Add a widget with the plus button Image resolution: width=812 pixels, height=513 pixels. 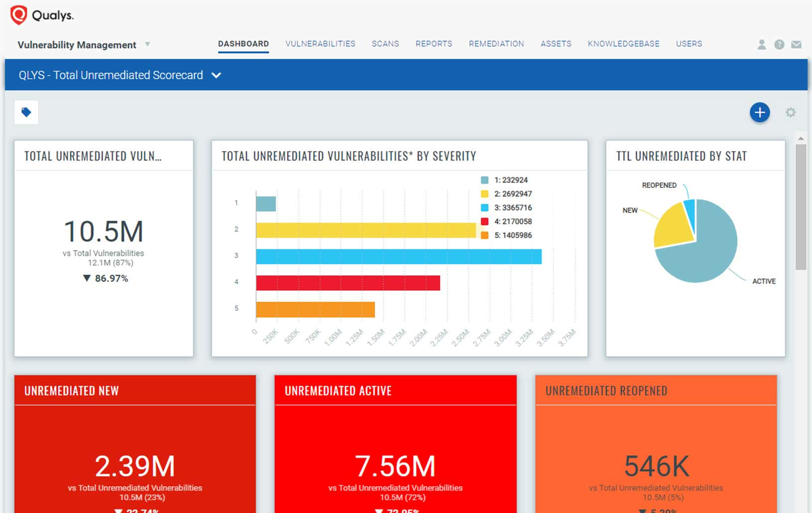coord(759,113)
